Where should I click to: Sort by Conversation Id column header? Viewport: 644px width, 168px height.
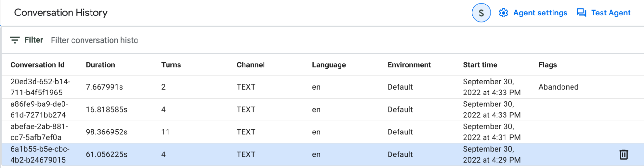pos(37,65)
